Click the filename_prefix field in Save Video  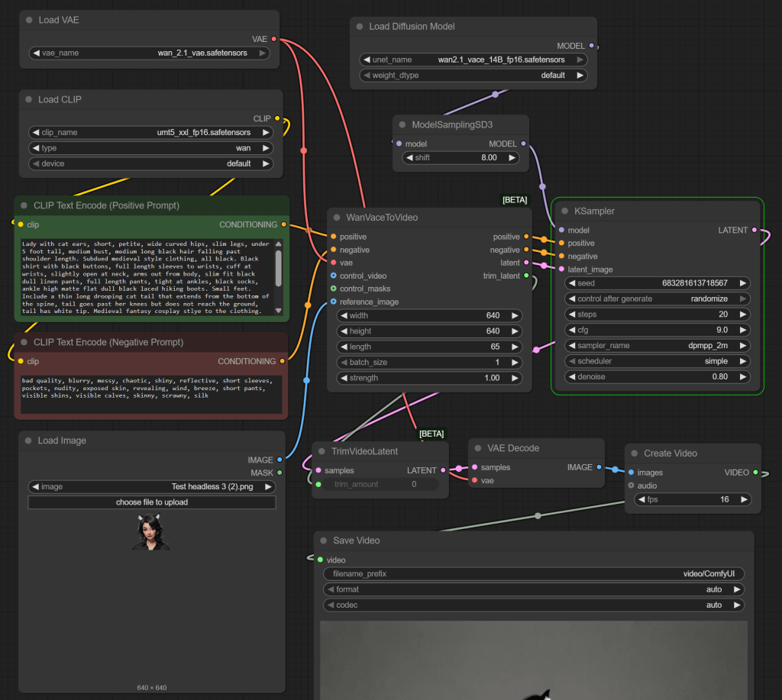point(534,574)
